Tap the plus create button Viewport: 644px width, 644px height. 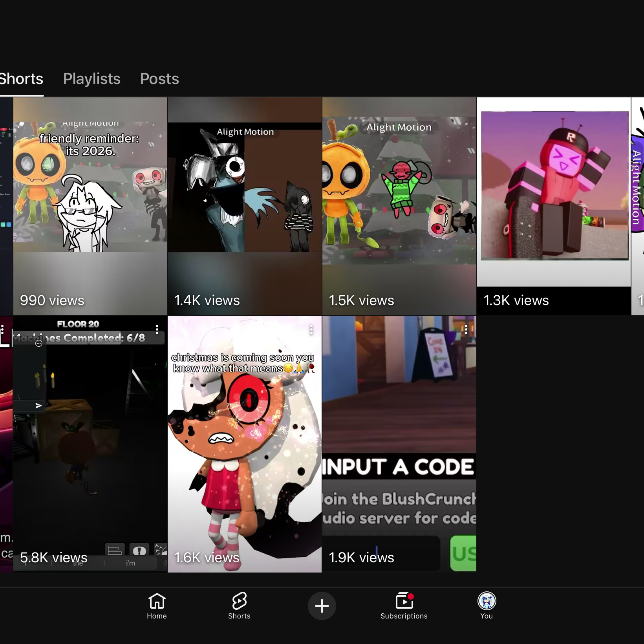[322, 606]
